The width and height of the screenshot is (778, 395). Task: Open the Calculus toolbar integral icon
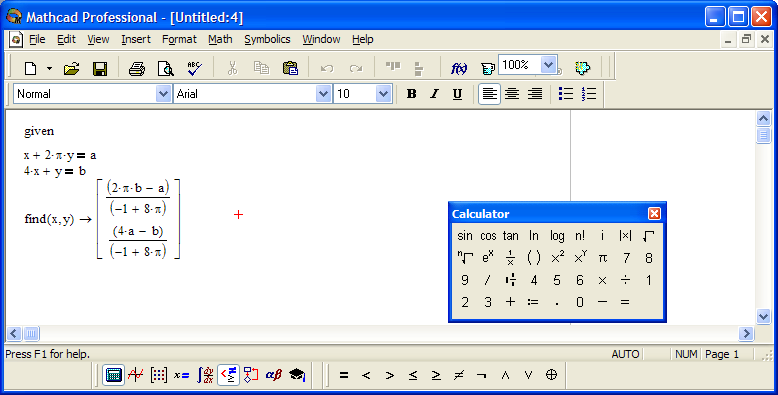coord(205,375)
